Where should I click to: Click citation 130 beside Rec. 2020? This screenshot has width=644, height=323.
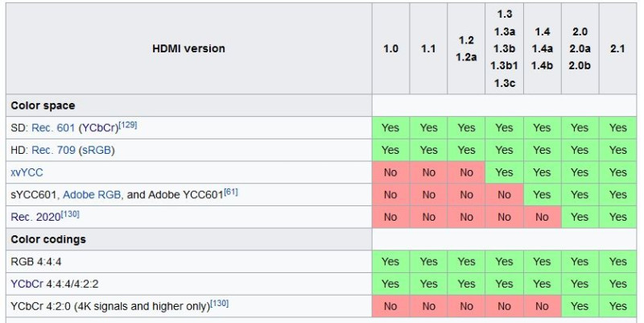(x=70, y=213)
